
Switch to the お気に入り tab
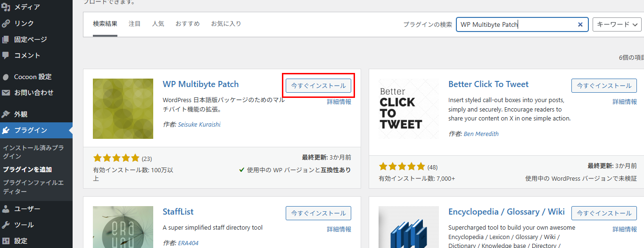click(x=226, y=24)
